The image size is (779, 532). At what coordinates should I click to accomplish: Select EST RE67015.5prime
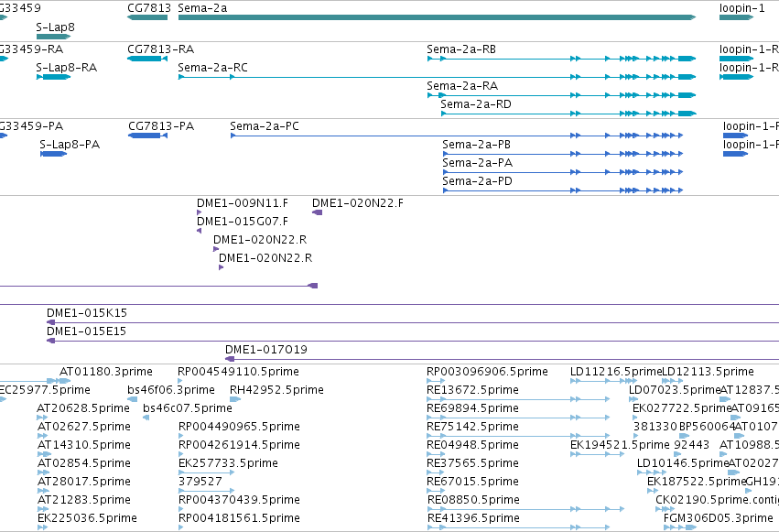(436, 492)
